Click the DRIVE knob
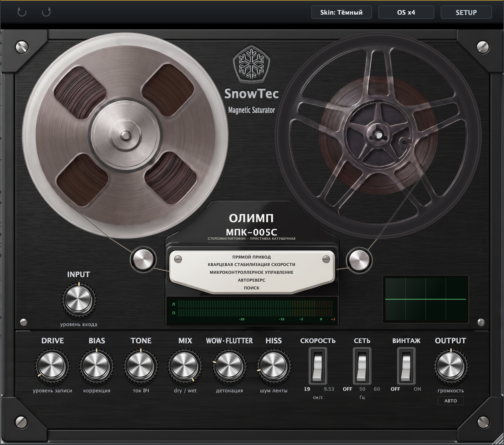 pos(52,366)
